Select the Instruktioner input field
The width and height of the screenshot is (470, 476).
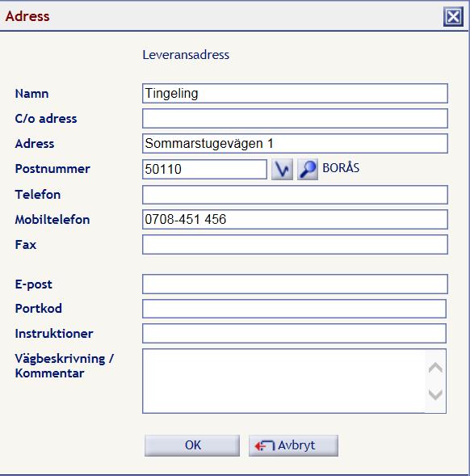coord(294,333)
